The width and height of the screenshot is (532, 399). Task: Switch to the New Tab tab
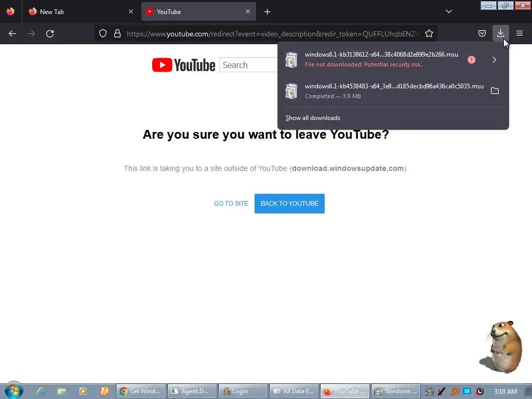pos(81,11)
